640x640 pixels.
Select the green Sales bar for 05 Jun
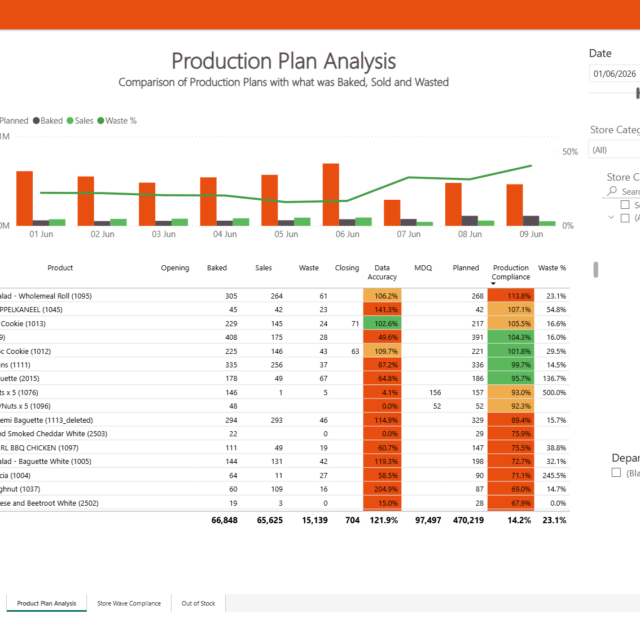pyautogui.click(x=302, y=222)
